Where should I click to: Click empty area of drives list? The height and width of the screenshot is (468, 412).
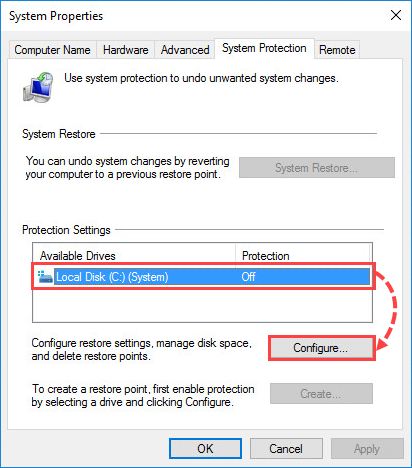point(202,305)
